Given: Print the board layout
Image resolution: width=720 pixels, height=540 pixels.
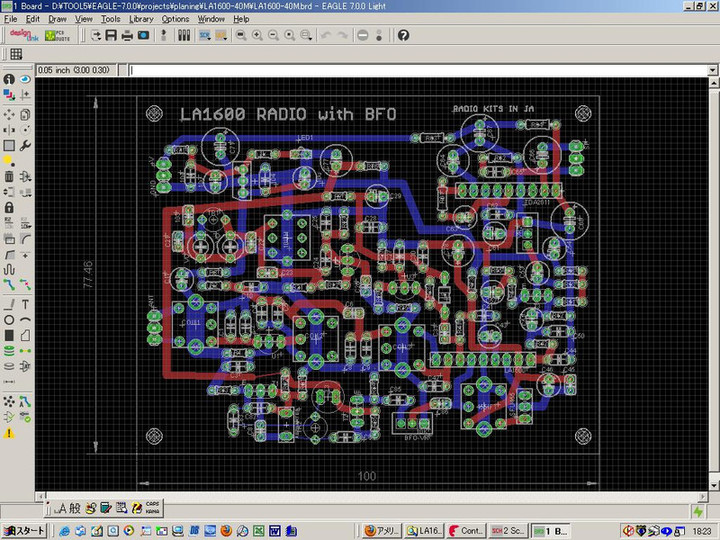Looking at the screenshot, I should pos(127,35).
